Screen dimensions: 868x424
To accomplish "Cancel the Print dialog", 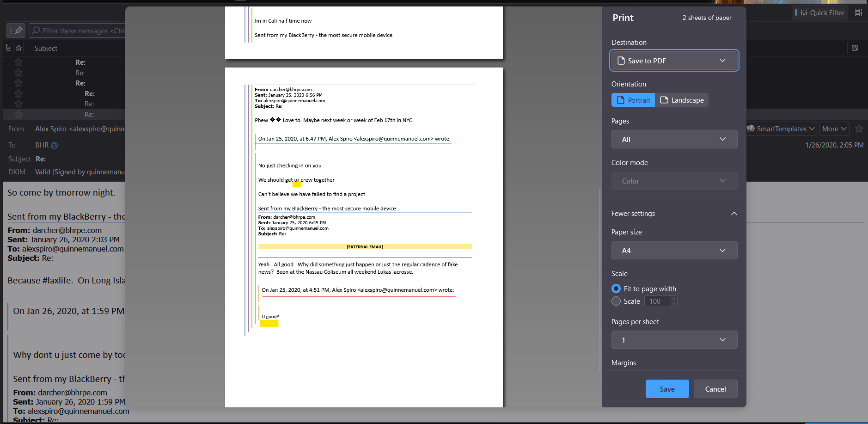I will (715, 389).
